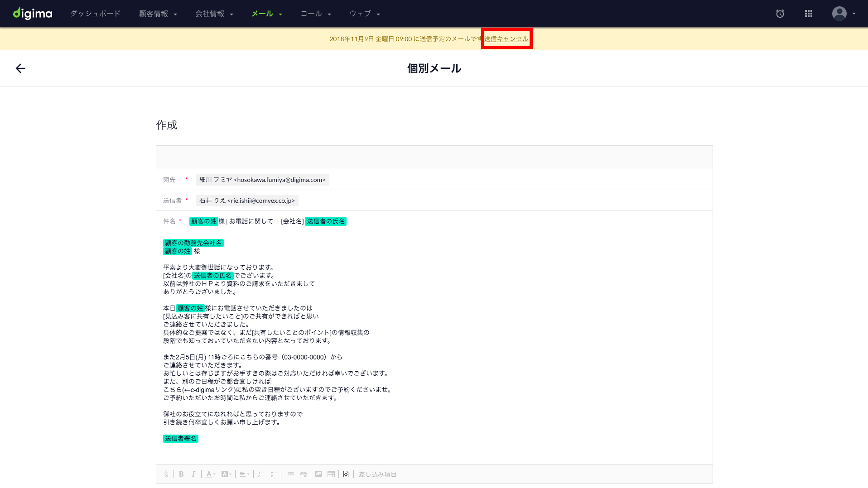
Task: Open the alarm clock reminders icon
Action: pos(780,14)
